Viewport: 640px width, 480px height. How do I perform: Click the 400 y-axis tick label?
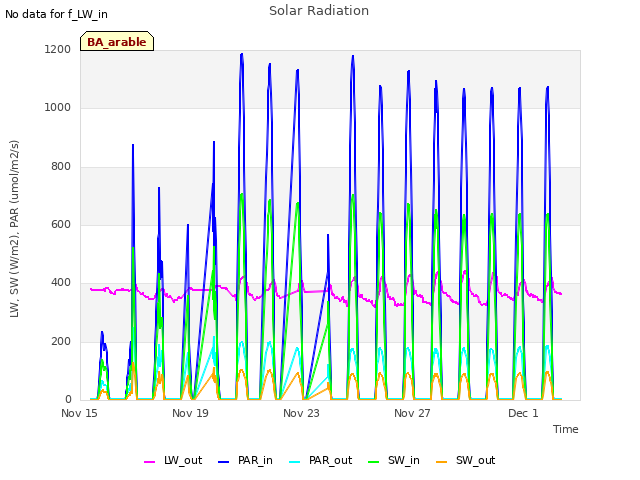click(61, 283)
